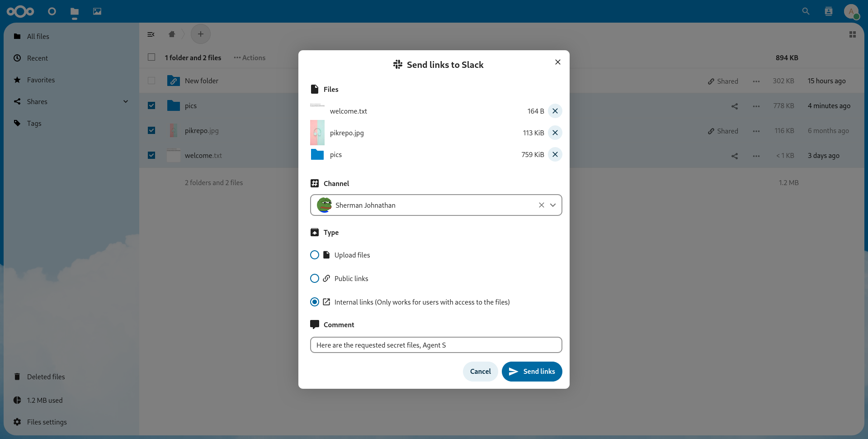Open the pikrepo.jpg file name in list

click(202, 130)
